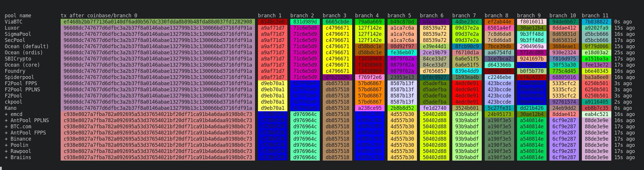The height and width of the screenshot is (170, 644).
Task: Click the "F2Pool PPLNS" pool name
Action: point(22,90)
